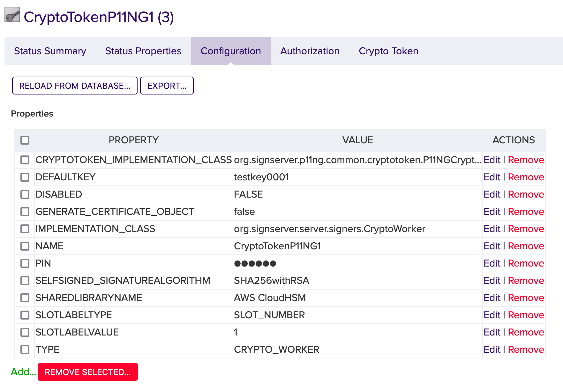Edit the DISABLED property
The image size is (563, 392).
point(492,194)
